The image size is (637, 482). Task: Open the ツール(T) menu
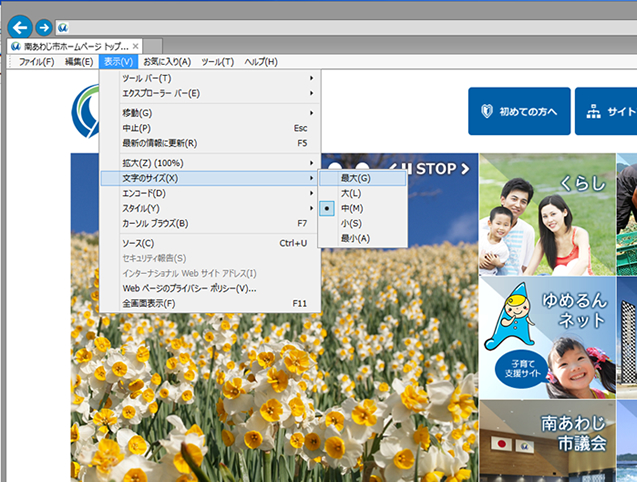tap(218, 62)
